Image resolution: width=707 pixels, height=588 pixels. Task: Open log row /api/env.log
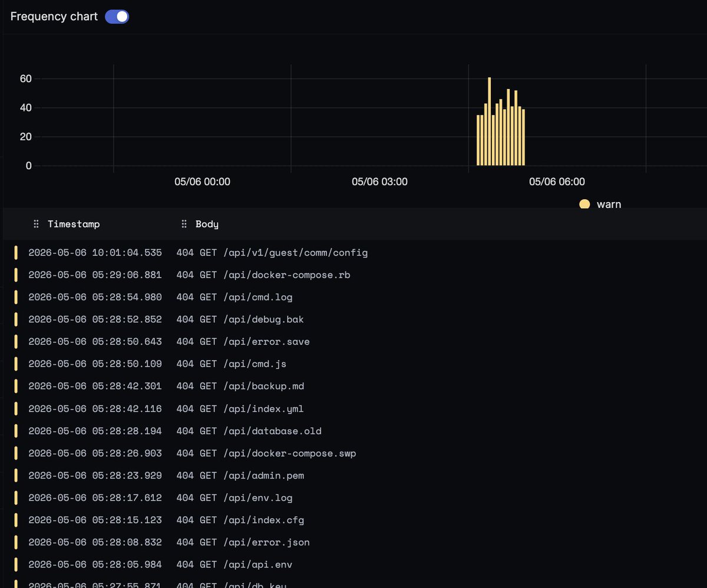coord(353,498)
